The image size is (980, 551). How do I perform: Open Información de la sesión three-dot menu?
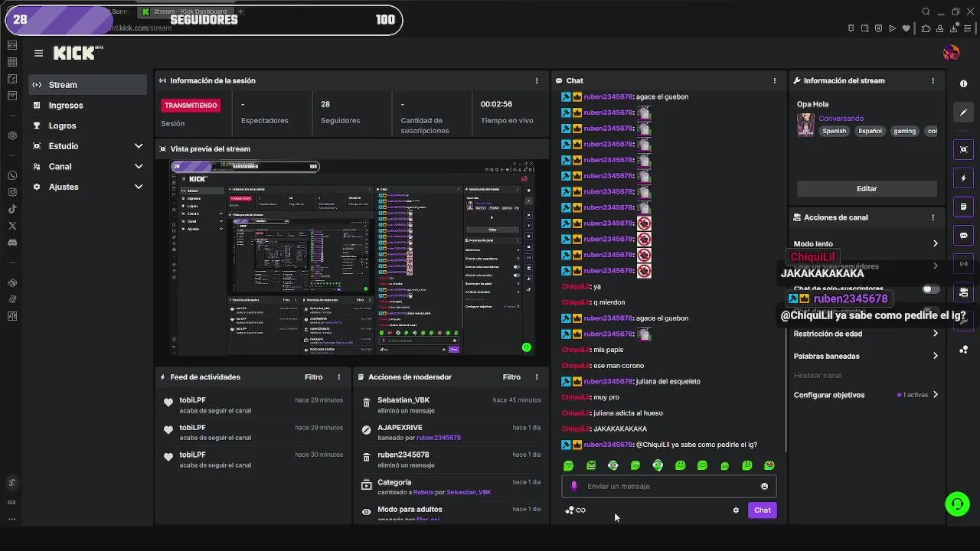(537, 80)
